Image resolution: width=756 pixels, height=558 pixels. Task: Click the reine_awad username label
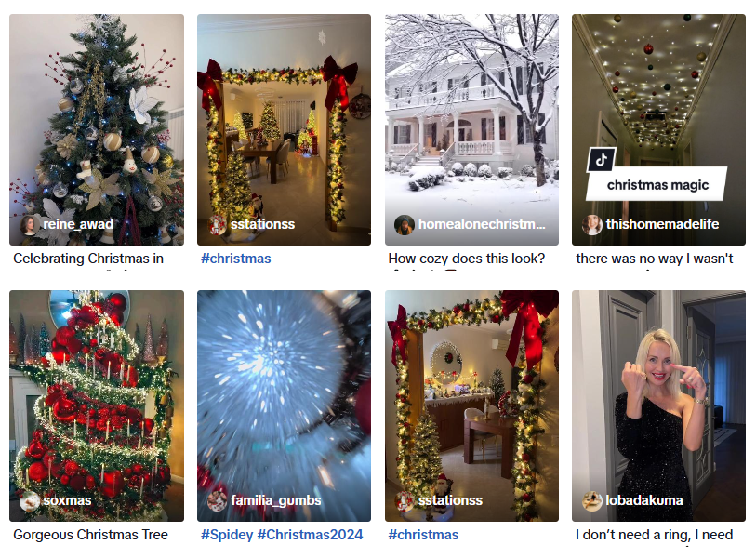(x=78, y=224)
